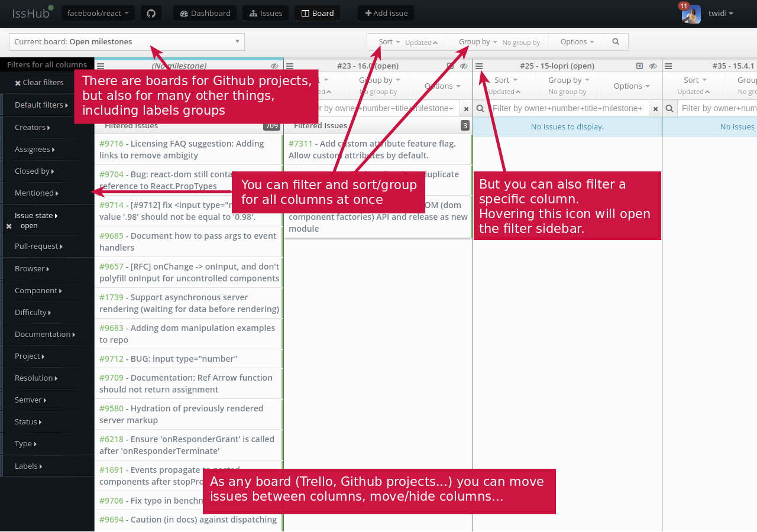Click move-column icon of #25 - 15-lopri column
The image size is (757, 532).
(639, 66)
